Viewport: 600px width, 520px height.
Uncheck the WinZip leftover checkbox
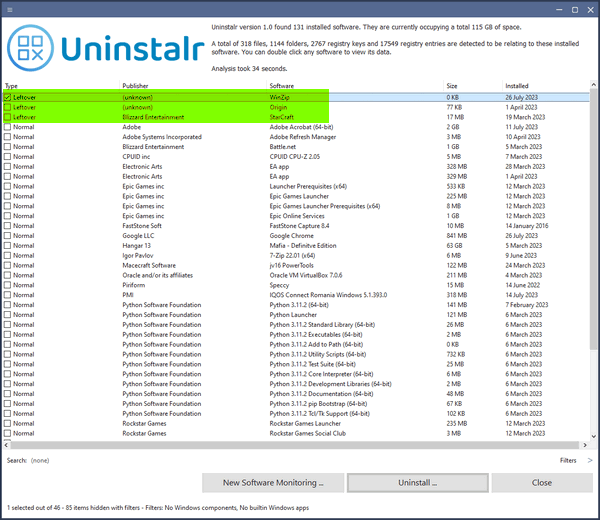coord(7,97)
